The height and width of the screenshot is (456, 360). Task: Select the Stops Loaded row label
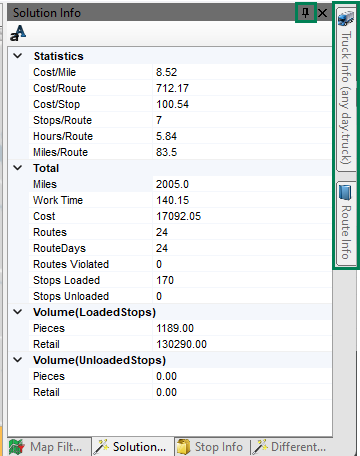point(66,280)
